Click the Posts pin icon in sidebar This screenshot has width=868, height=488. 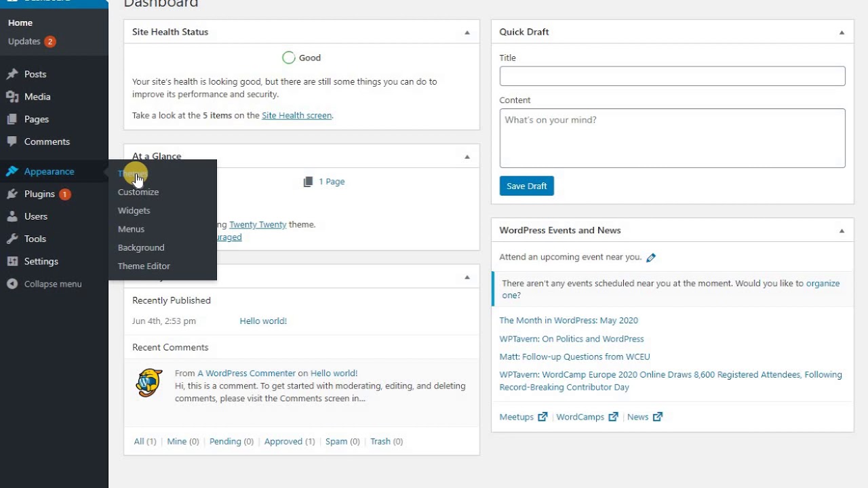point(12,75)
